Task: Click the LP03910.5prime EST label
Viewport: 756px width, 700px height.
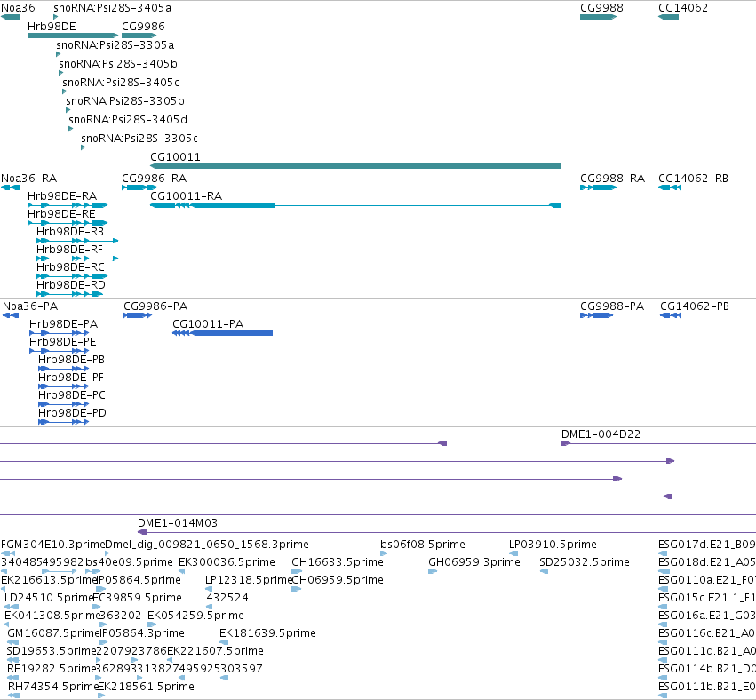Action: click(x=553, y=545)
